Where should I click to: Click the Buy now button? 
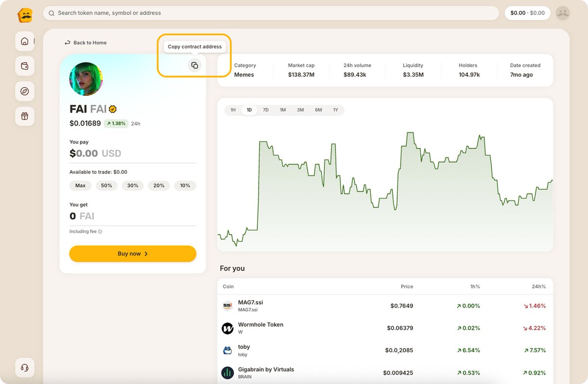point(133,254)
